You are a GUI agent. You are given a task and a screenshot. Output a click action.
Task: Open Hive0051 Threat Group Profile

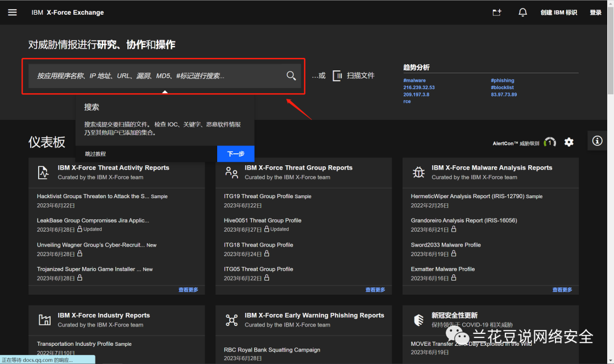pos(263,220)
